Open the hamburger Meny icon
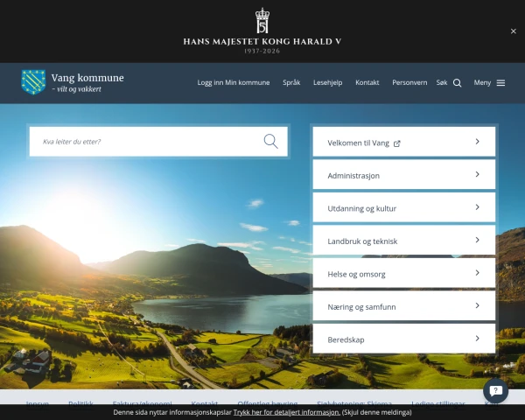 500,83
